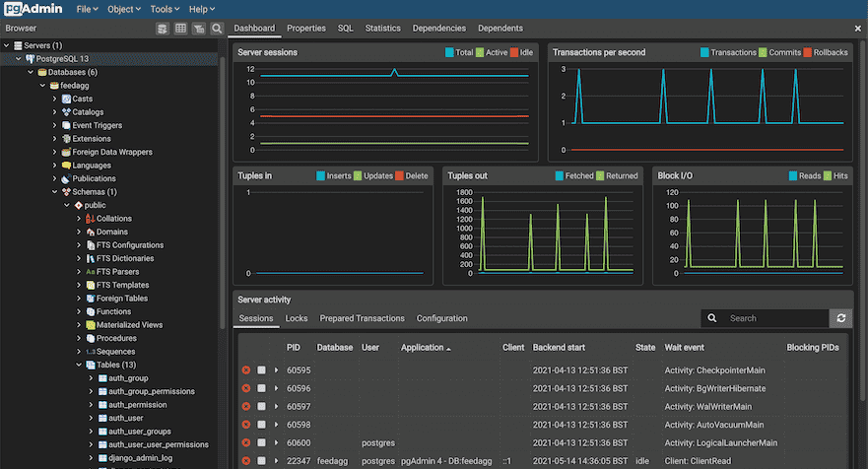Click the public schema icon
The width and height of the screenshot is (868, 469).
pyautogui.click(x=79, y=205)
